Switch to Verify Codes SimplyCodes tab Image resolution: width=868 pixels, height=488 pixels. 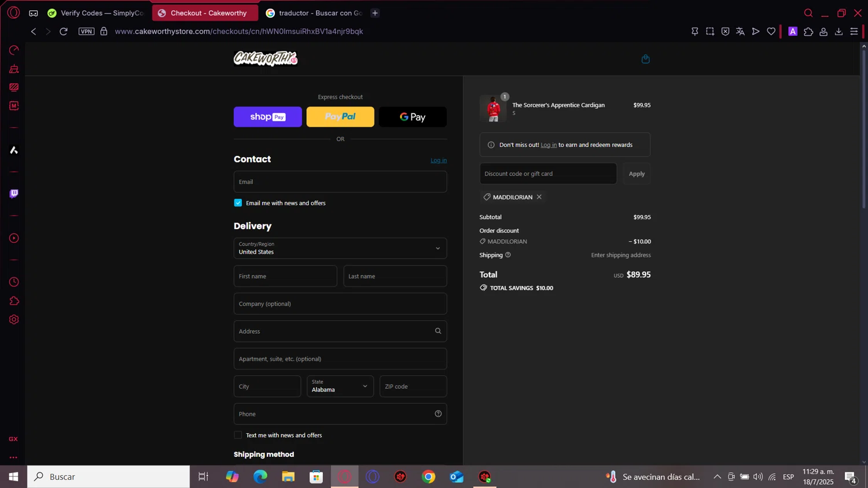[97, 13]
